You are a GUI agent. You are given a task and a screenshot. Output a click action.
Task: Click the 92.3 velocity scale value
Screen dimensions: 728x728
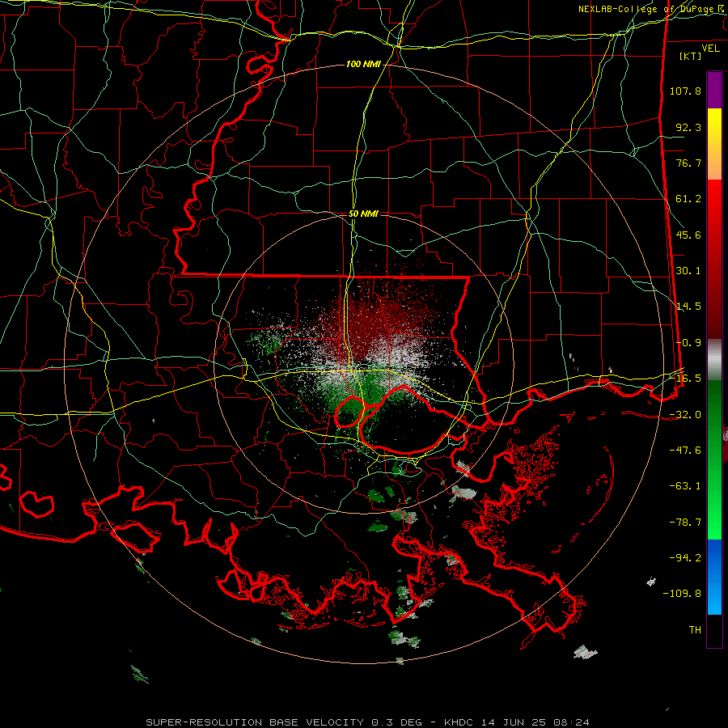pos(688,127)
